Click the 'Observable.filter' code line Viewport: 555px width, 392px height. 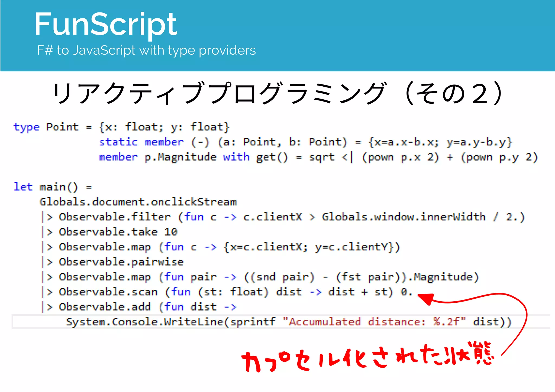click(x=283, y=217)
